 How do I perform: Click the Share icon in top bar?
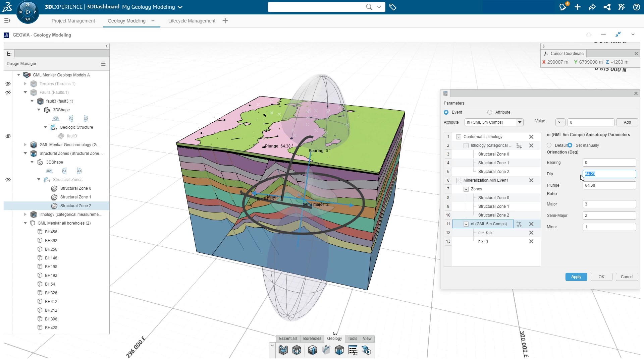pyautogui.click(x=592, y=7)
